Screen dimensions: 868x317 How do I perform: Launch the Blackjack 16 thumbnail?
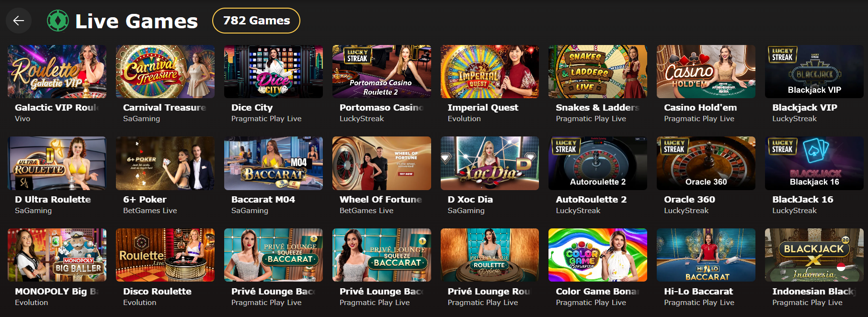pos(814,163)
